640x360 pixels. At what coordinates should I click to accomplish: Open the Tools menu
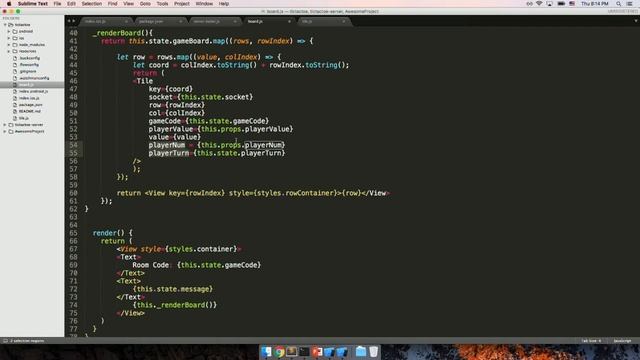coord(162,4)
